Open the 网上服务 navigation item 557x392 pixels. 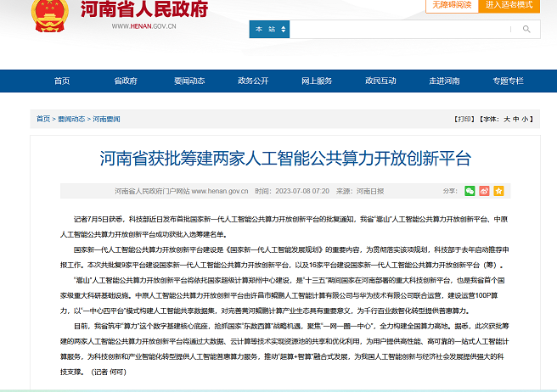tap(317, 81)
